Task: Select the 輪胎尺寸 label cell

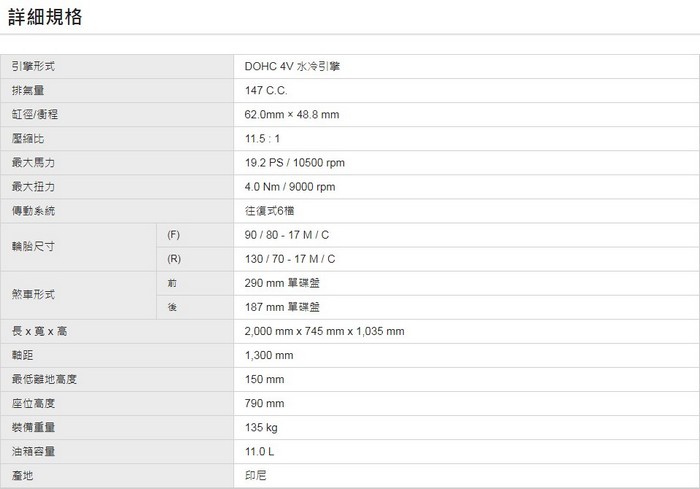Action: pyautogui.click(x=32, y=246)
